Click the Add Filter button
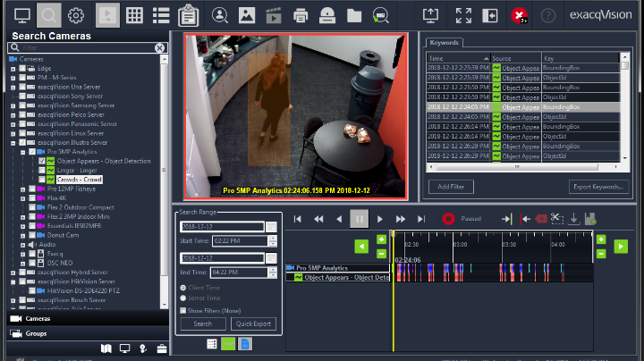644x361 pixels. click(451, 187)
